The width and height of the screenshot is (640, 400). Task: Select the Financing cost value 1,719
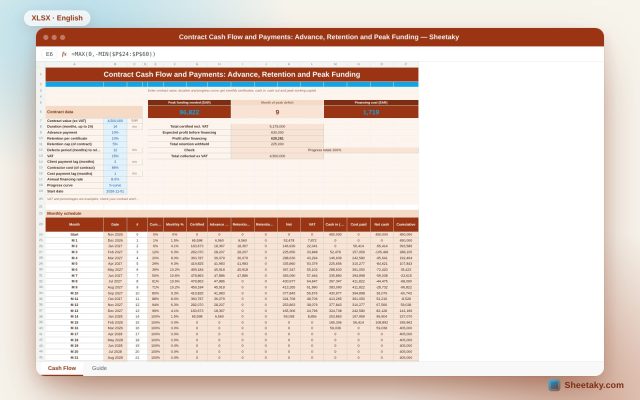371,112
